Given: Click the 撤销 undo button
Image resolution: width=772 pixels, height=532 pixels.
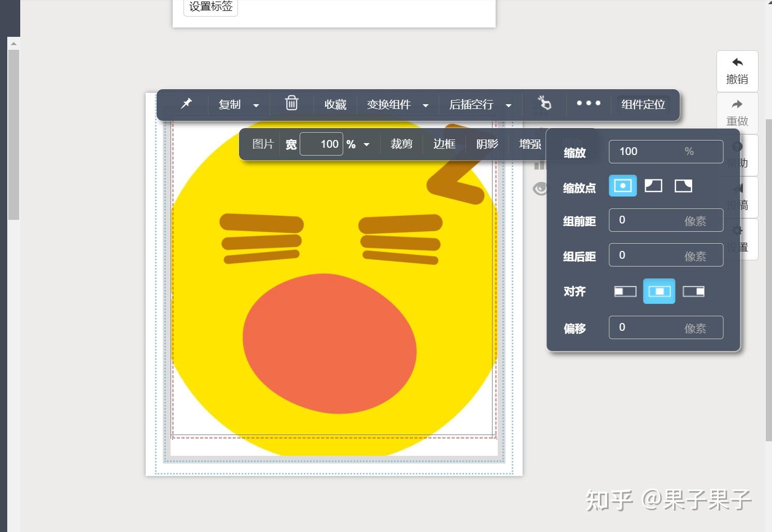Looking at the screenshot, I should tap(737, 71).
